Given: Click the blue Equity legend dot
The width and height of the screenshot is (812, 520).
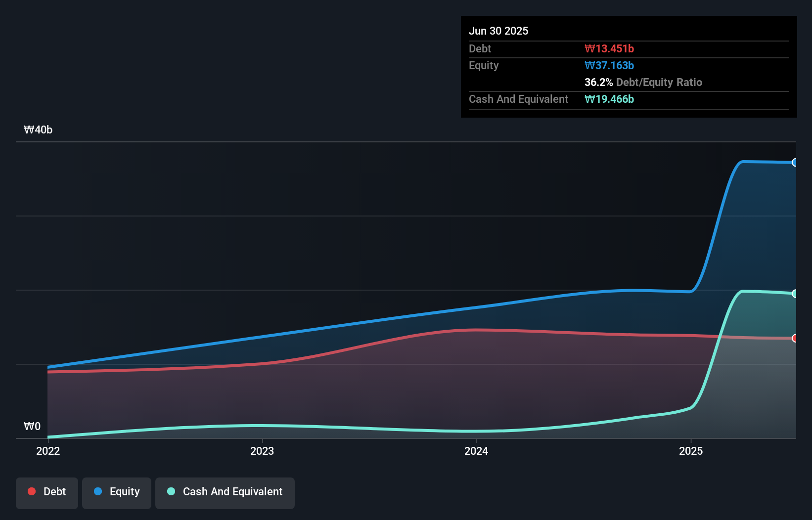Looking at the screenshot, I should [97, 491].
